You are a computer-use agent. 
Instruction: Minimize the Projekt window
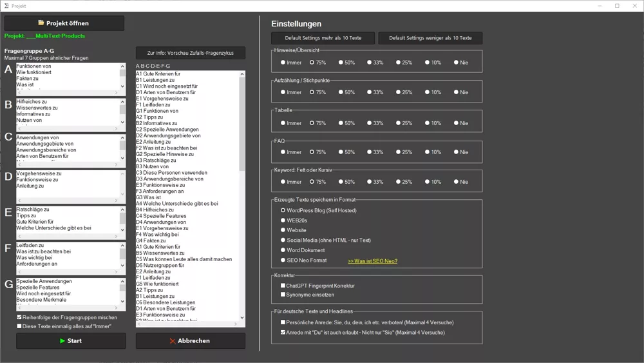[600, 6]
